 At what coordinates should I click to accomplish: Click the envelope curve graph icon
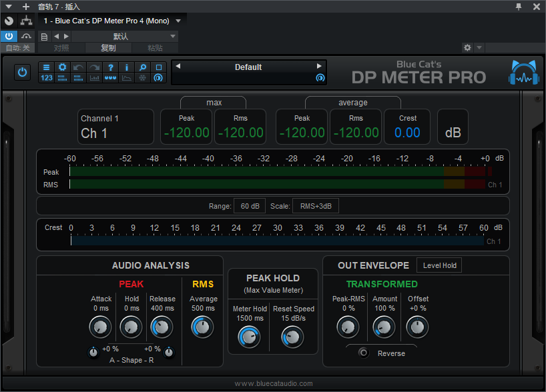126,77
